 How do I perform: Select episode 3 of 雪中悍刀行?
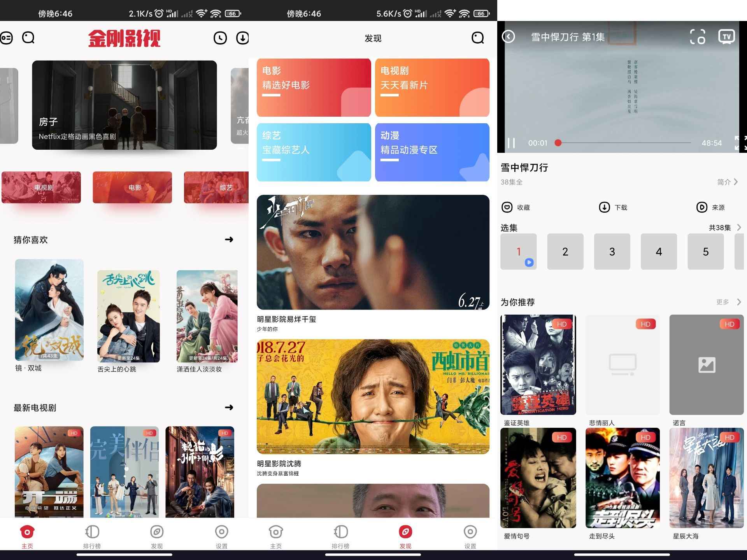click(612, 252)
